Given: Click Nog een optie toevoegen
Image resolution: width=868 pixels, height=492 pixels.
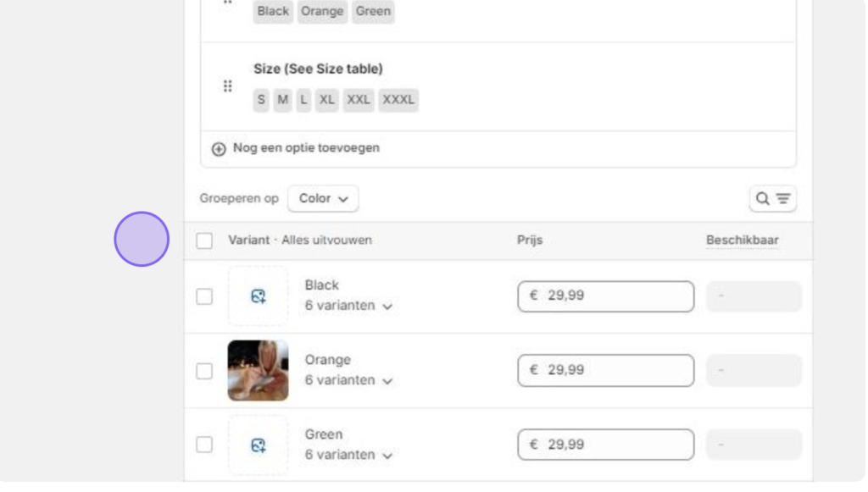Looking at the screenshot, I should tap(306, 148).
